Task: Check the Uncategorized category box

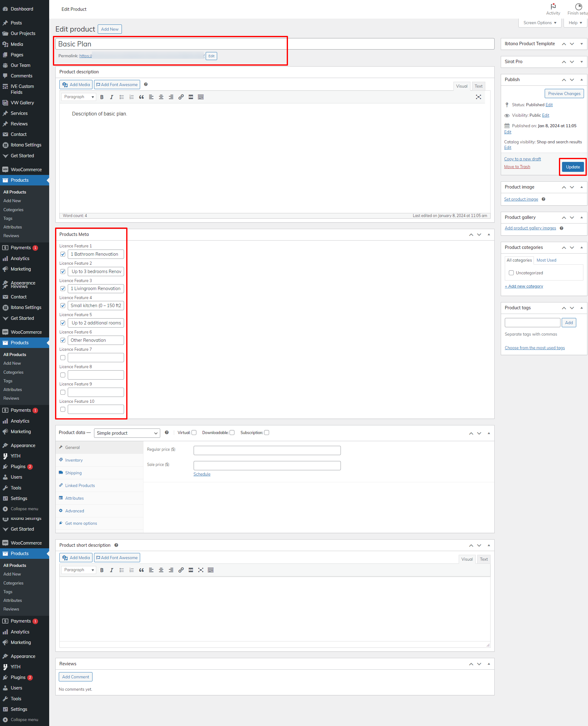Action: (x=511, y=273)
